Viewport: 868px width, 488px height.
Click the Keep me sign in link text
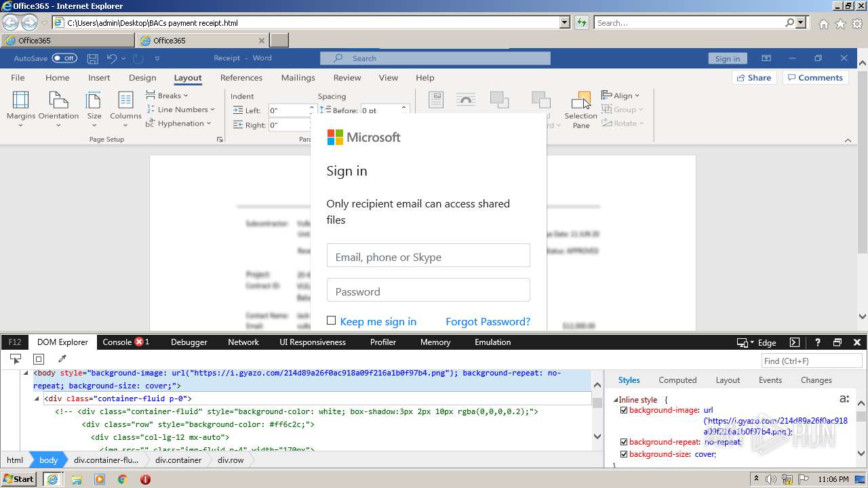pyautogui.click(x=378, y=321)
